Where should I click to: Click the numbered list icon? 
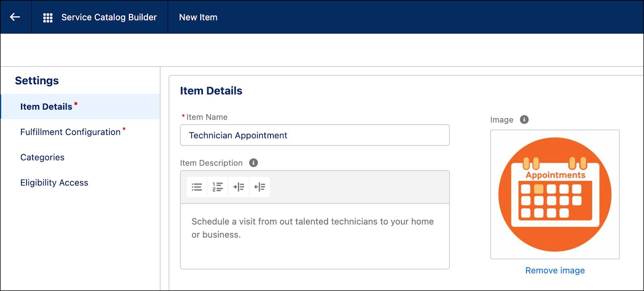(218, 187)
